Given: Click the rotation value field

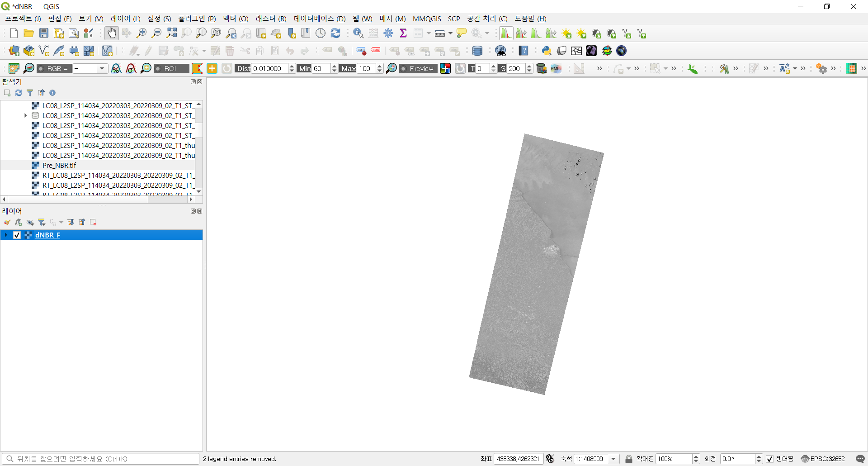Looking at the screenshot, I should coord(737,459).
